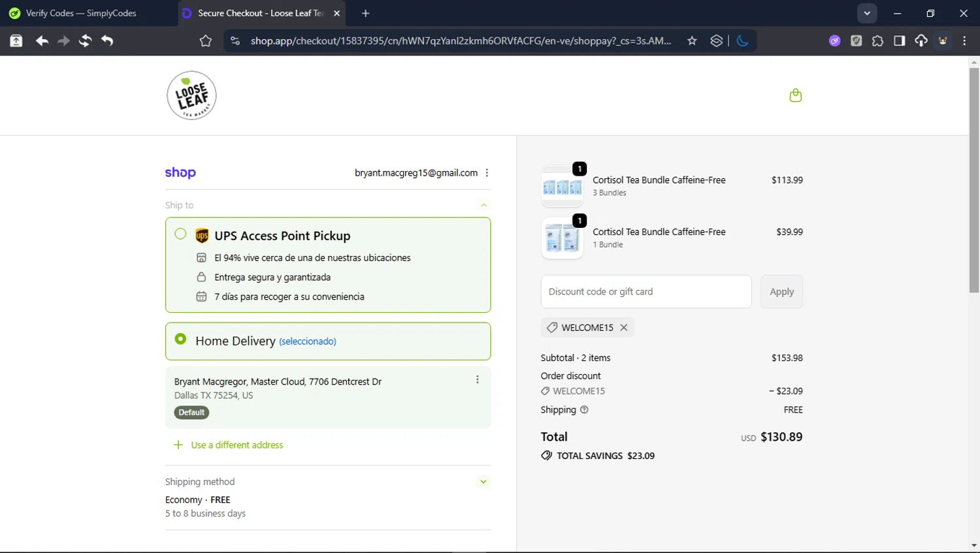
Task: Click the 1 Bundle product thumbnail
Action: coord(562,238)
